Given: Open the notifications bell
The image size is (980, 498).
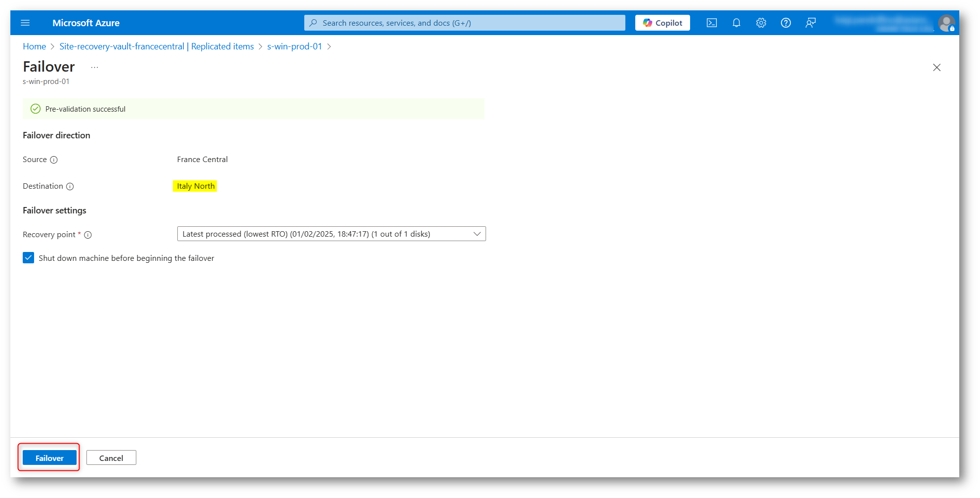Looking at the screenshot, I should tap(736, 23).
